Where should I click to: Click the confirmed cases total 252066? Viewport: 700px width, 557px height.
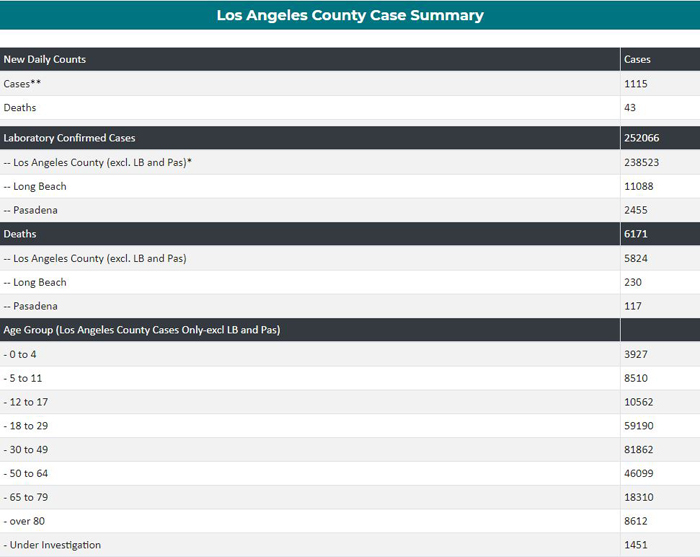point(642,138)
